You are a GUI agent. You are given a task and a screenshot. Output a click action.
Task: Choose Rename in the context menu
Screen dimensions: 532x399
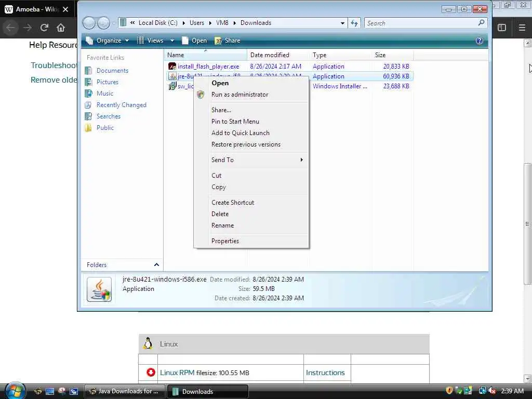pyautogui.click(x=251, y=225)
